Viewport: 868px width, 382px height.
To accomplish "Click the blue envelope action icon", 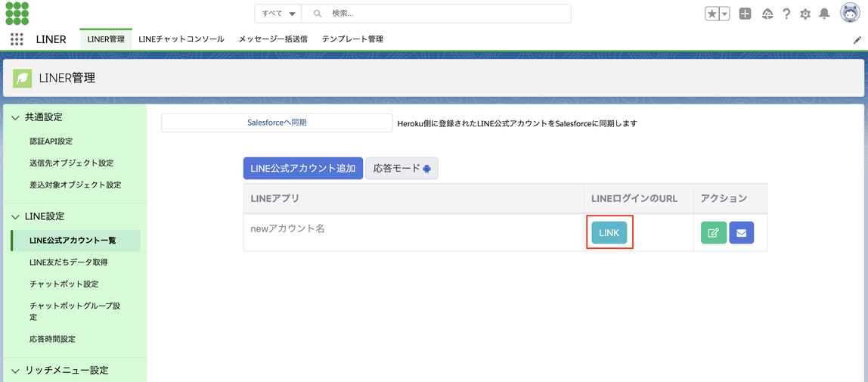I will click(x=741, y=232).
